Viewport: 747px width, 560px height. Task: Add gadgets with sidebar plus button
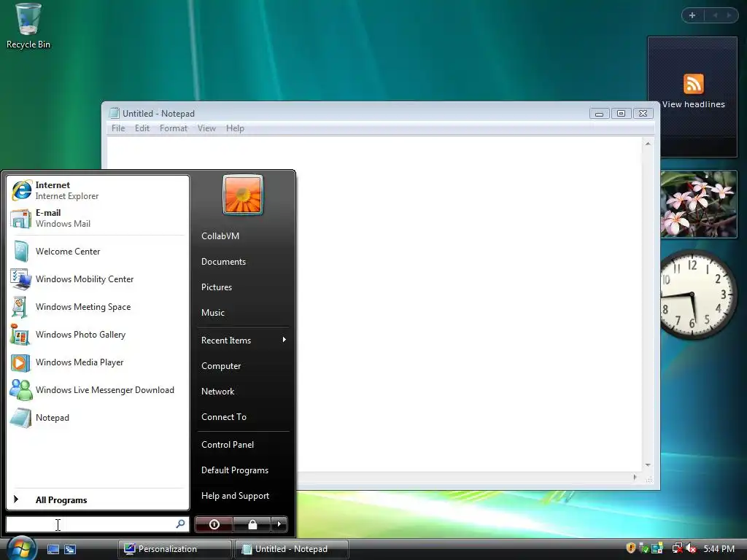692,15
